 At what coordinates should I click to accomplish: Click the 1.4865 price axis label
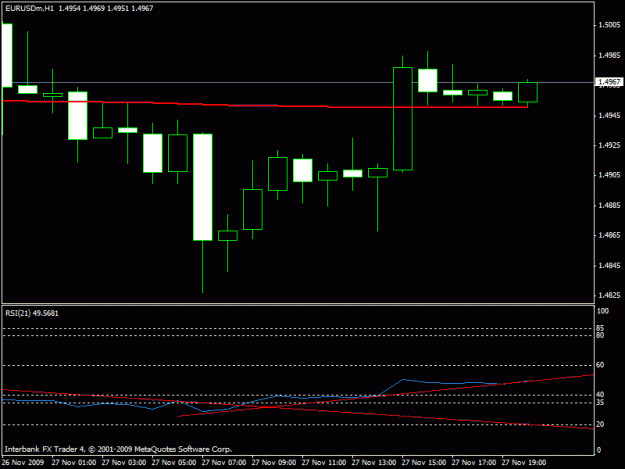click(x=609, y=235)
